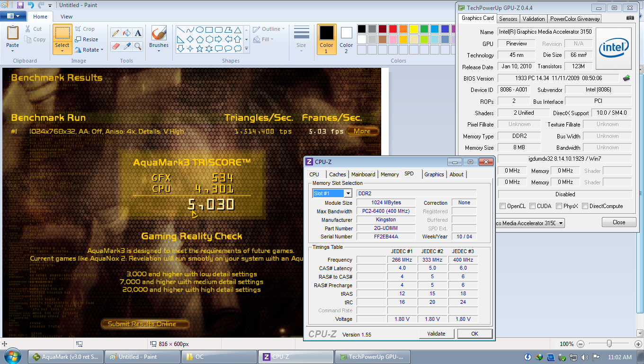Select the Text tool in Paint

[138, 33]
